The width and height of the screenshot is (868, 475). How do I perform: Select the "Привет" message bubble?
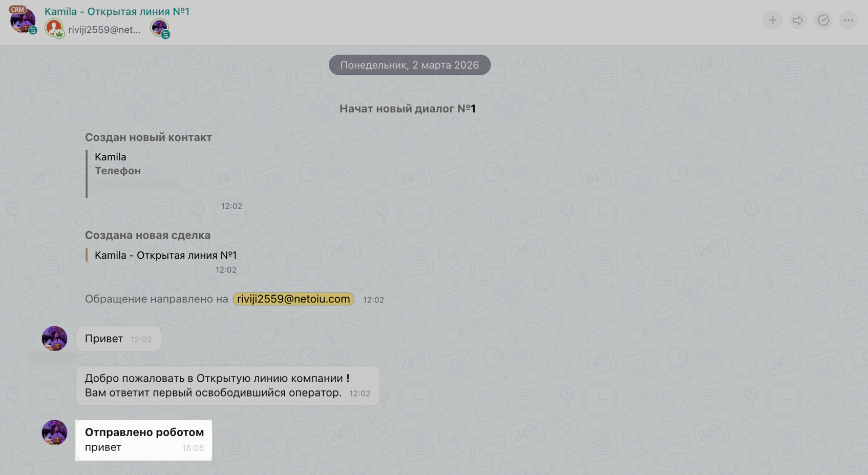[x=118, y=339]
